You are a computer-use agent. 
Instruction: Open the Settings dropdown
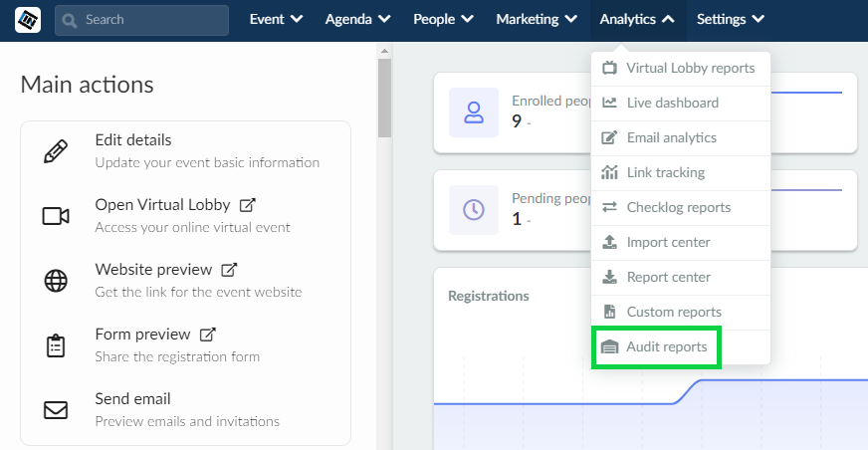(x=731, y=19)
